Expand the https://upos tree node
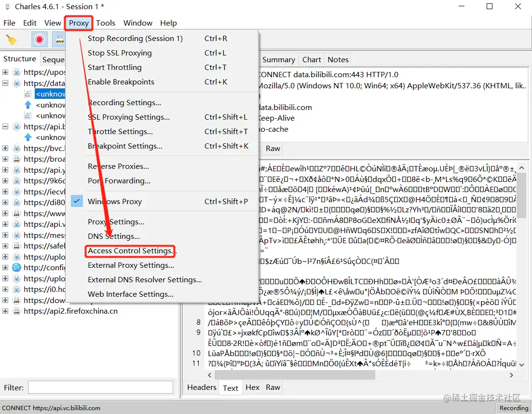The width and height of the screenshot is (532, 414). tap(5, 72)
